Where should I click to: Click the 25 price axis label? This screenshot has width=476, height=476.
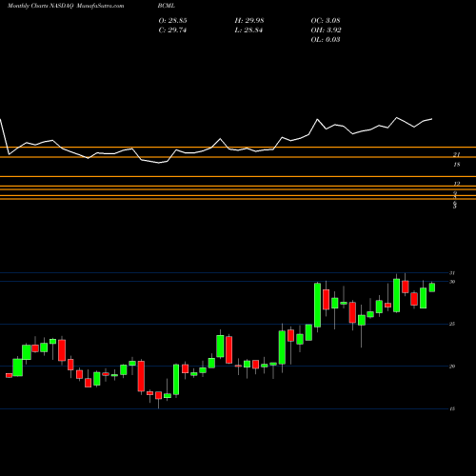point(452,324)
